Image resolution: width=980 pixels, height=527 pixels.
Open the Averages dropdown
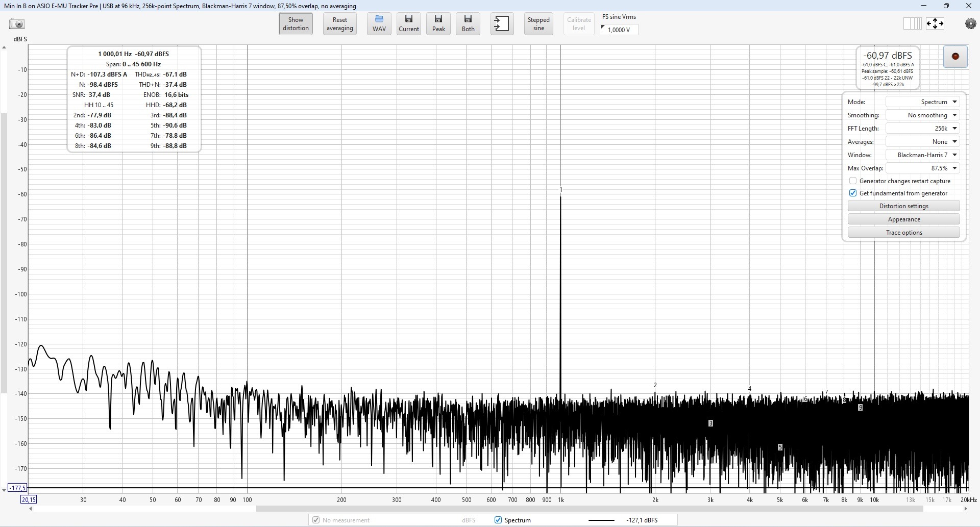click(923, 142)
